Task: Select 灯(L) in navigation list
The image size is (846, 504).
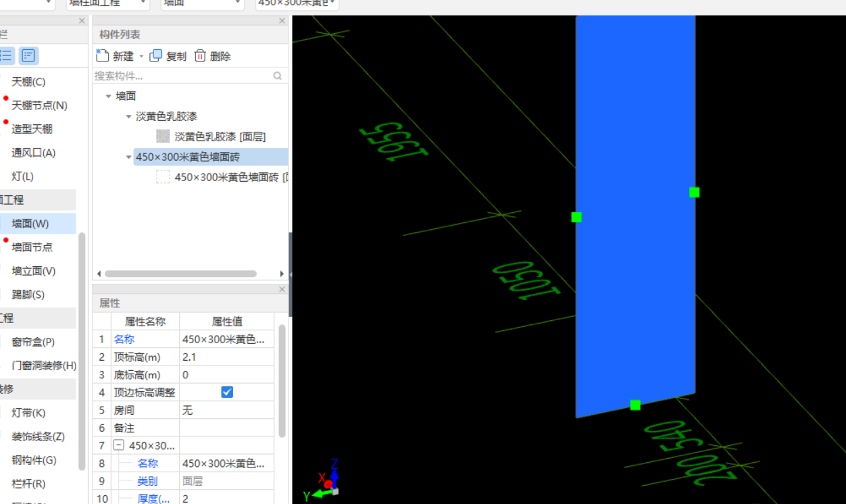Action: [x=22, y=176]
